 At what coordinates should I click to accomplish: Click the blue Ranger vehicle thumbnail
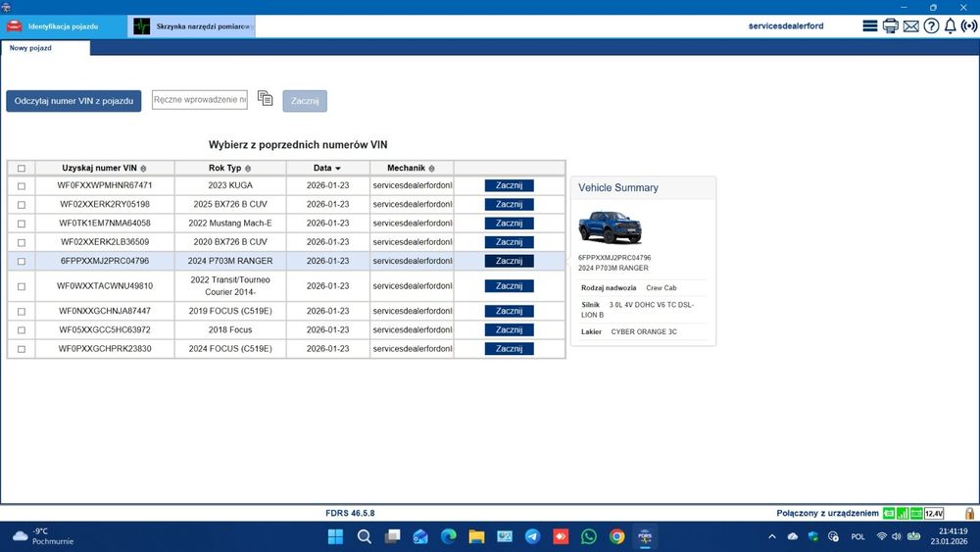pyautogui.click(x=610, y=226)
